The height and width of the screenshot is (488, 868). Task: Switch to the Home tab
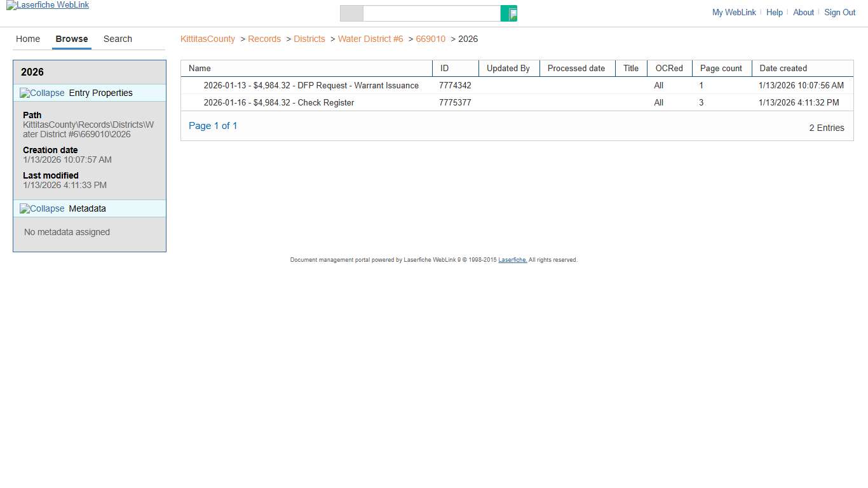[x=28, y=39]
